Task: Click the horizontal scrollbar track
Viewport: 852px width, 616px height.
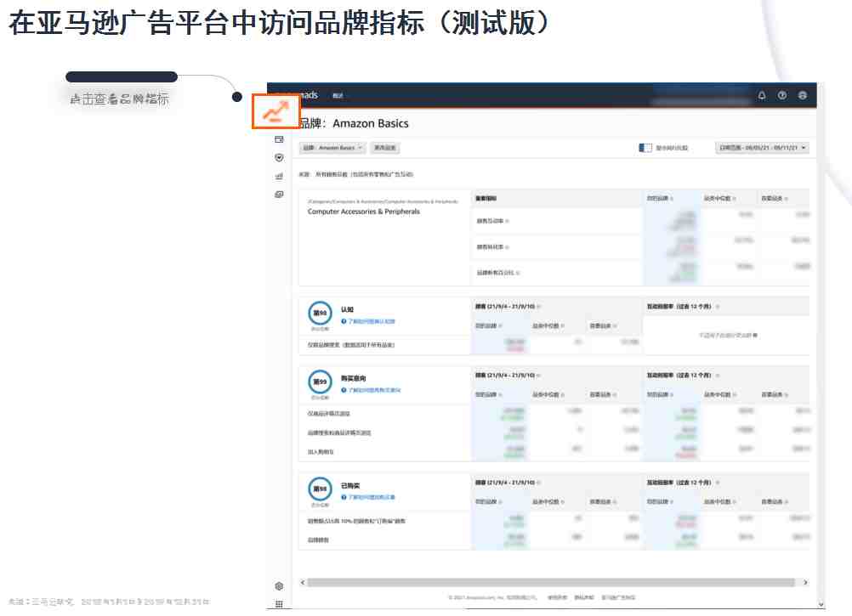Action: click(x=551, y=582)
